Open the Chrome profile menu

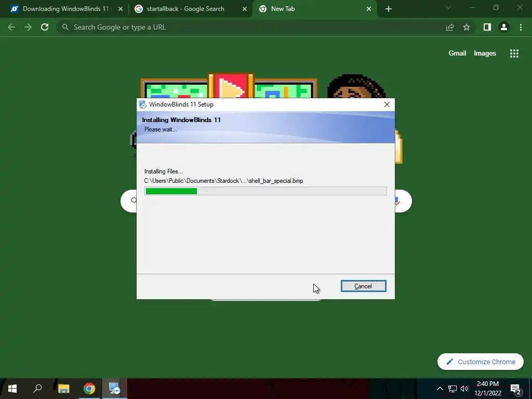point(504,27)
